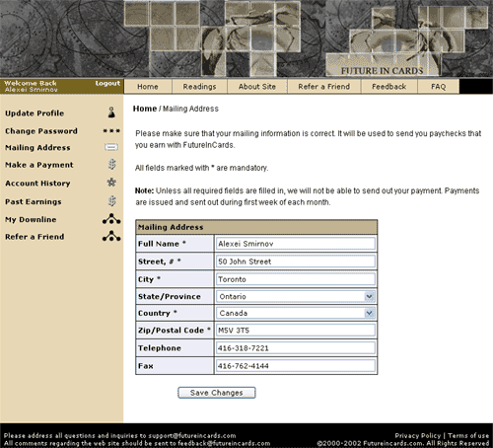Select the Telephone number field
Image resolution: width=493 pixels, height=448 pixels.
(296, 348)
